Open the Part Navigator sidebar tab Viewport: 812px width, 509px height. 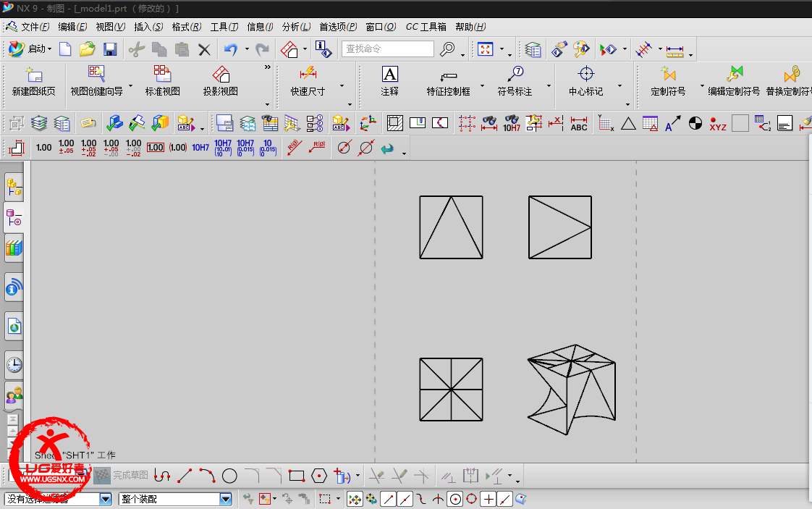coord(14,217)
